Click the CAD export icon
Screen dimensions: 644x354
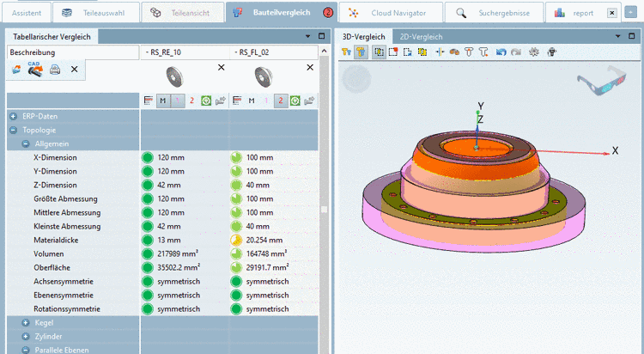coord(35,69)
